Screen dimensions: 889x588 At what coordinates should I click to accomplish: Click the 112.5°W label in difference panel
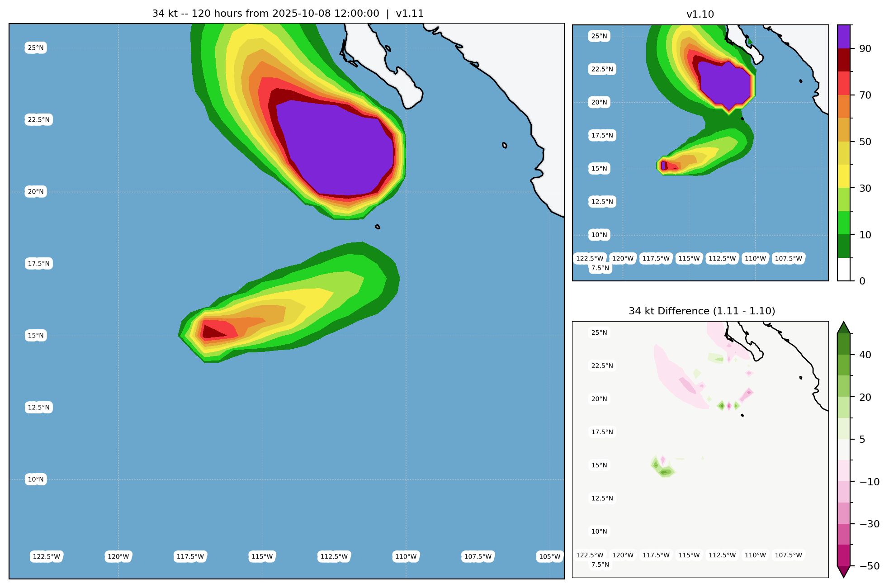click(722, 555)
